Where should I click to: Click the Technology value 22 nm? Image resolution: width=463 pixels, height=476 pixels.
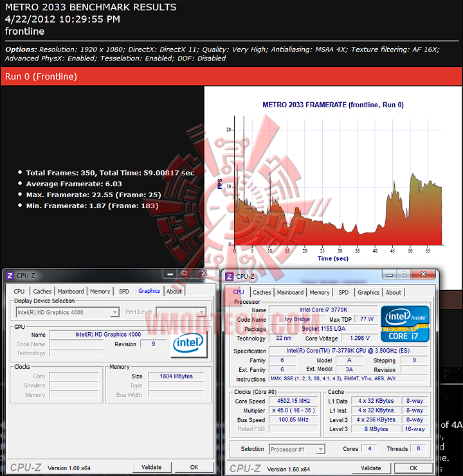284,338
